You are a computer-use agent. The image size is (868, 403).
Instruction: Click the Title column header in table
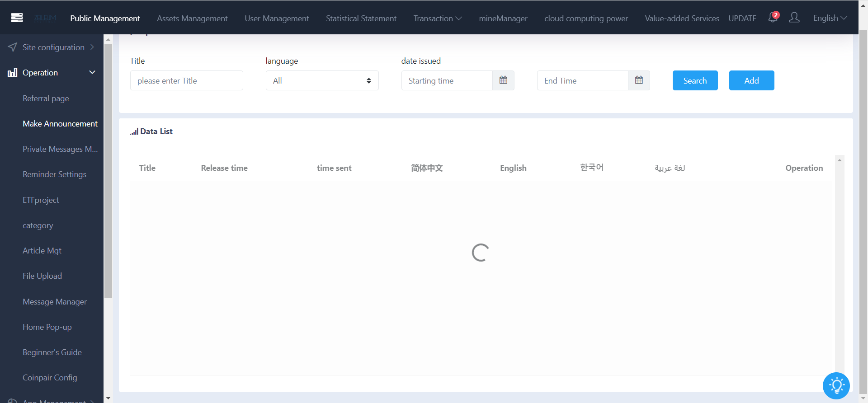point(147,168)
